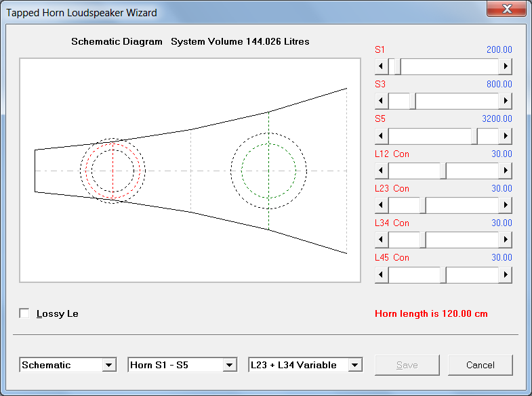This screenshot has width=532, height=396.
Task: Increase S3 with right scrollbar arrow
Action: 505,101
